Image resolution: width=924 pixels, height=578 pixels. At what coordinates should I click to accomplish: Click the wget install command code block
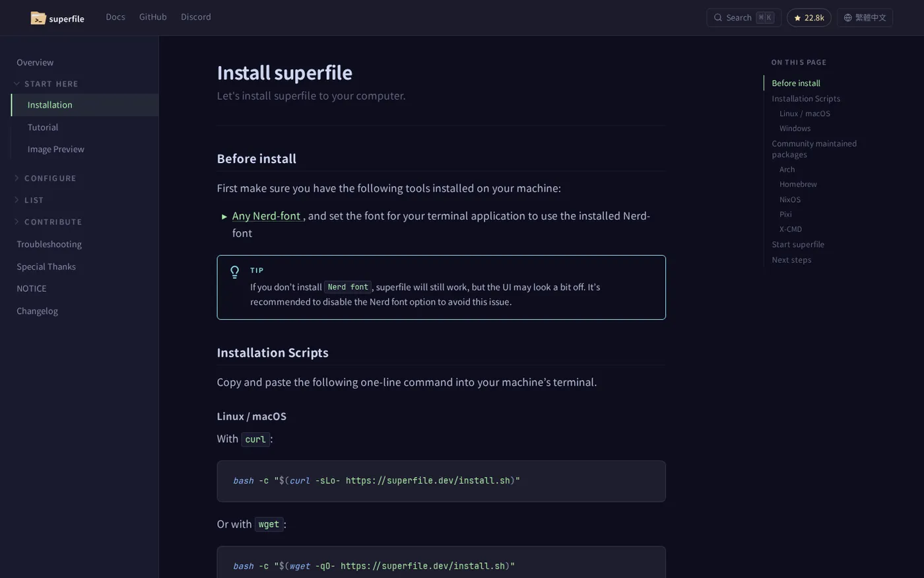441,562
